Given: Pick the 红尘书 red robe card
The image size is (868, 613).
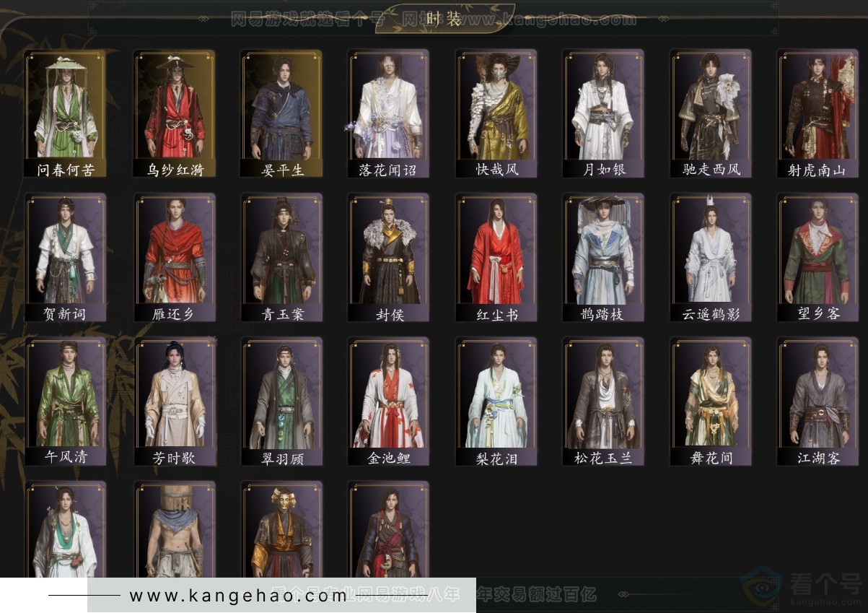Looking at the screenshot, I should [x=496, y=256].
